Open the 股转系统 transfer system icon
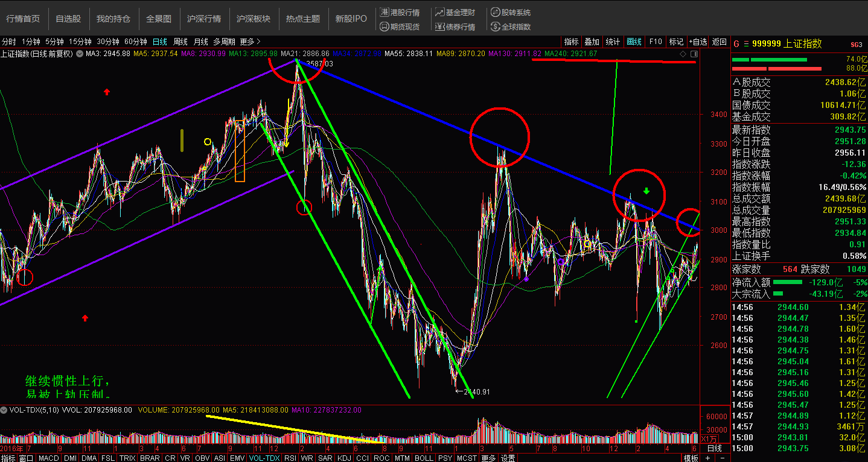This screenshot has width=868, height=462. 495,12
